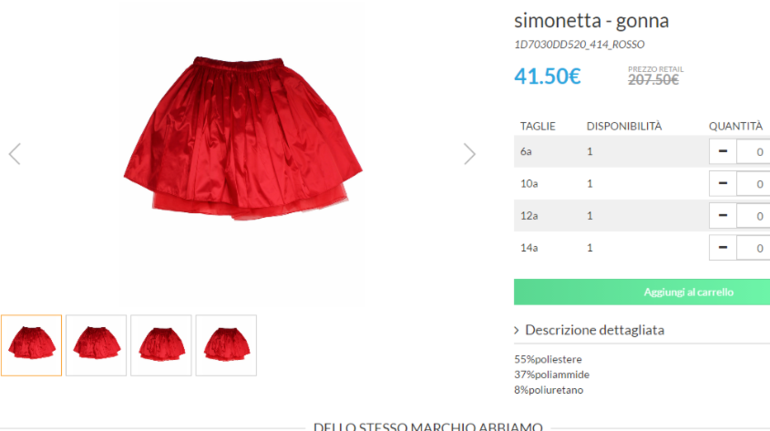The height and width of the screenshot is (431, 770).
Task: Click the quantity field for size 14a
Action: (x=753, y=247)
